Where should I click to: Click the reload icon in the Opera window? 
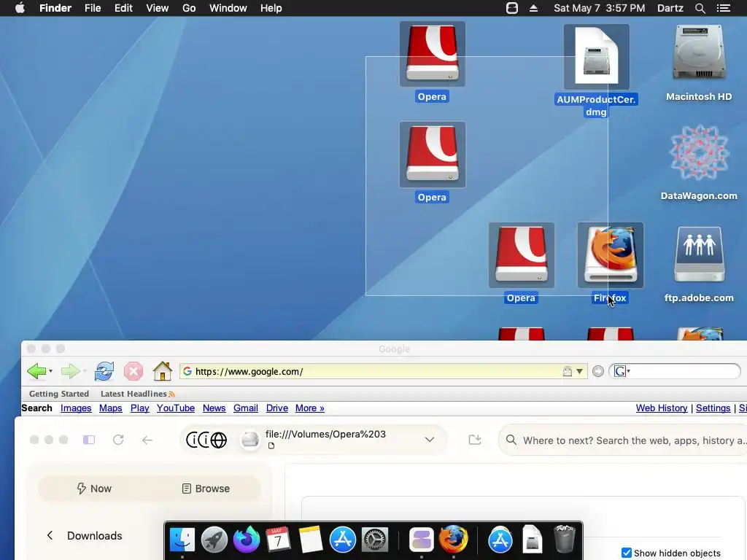pos(118,440)
